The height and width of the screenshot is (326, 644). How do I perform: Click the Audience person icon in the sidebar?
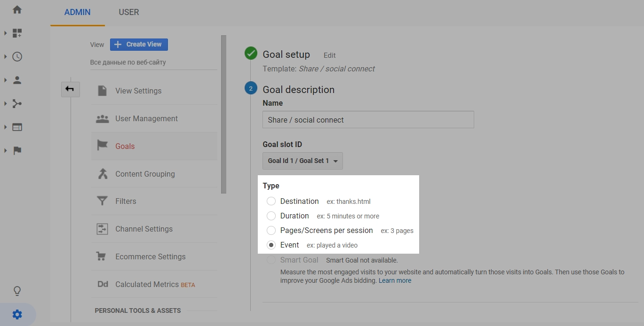[17, 80]
